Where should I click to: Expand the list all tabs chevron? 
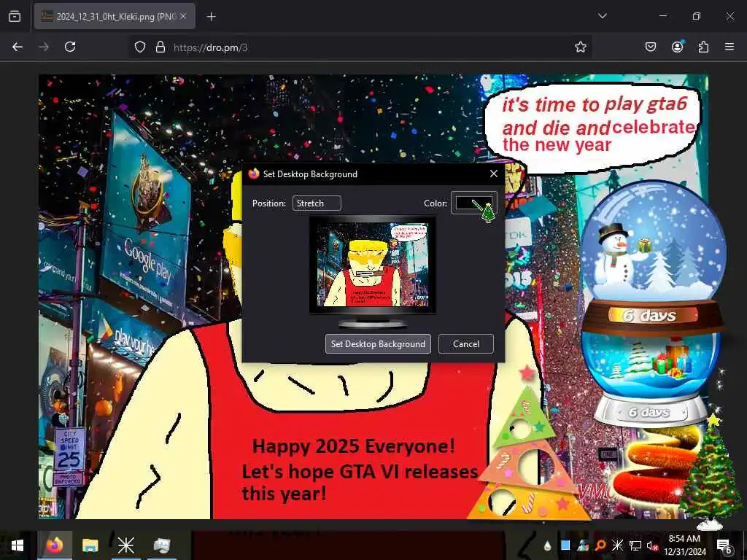602,16
